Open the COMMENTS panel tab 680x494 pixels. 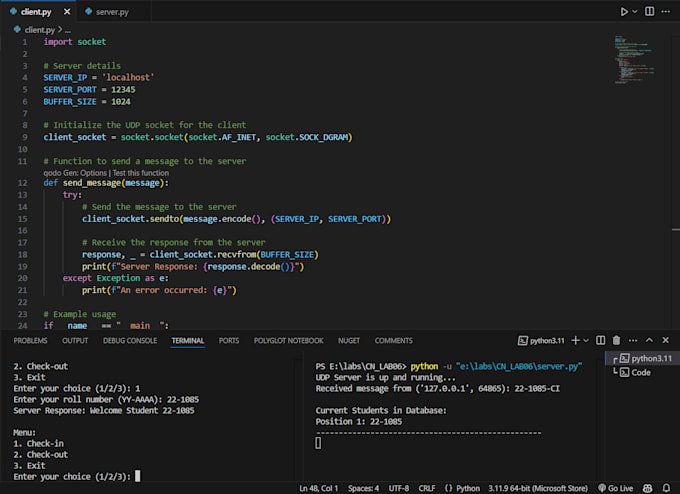click(x=393, y=340)
